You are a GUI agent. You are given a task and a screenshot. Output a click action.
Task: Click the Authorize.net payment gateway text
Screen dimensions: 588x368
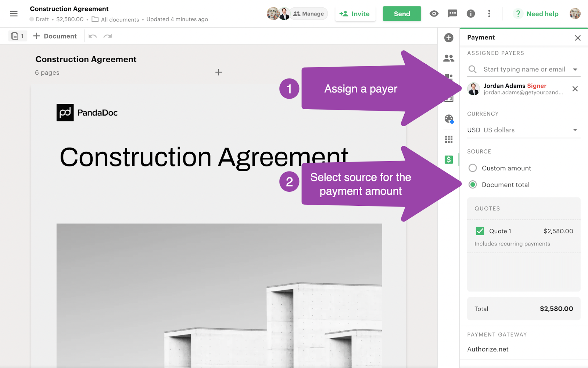tap(488, 349)
